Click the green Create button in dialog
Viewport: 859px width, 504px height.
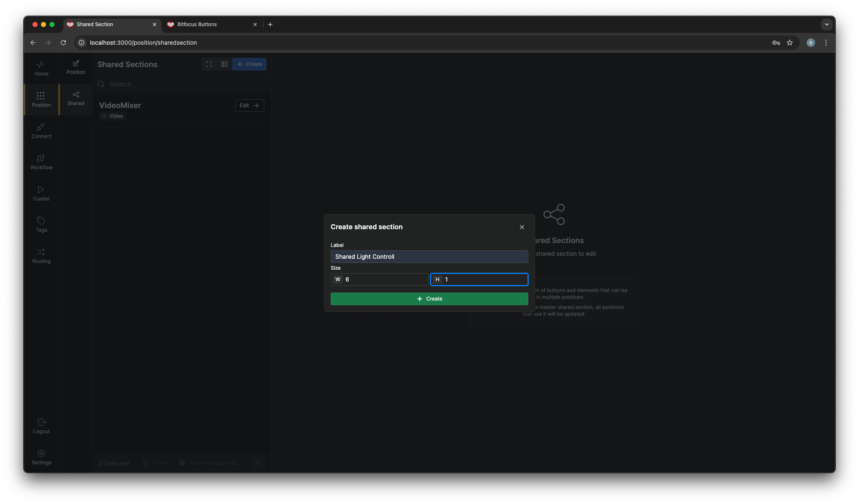pos(429,299)
